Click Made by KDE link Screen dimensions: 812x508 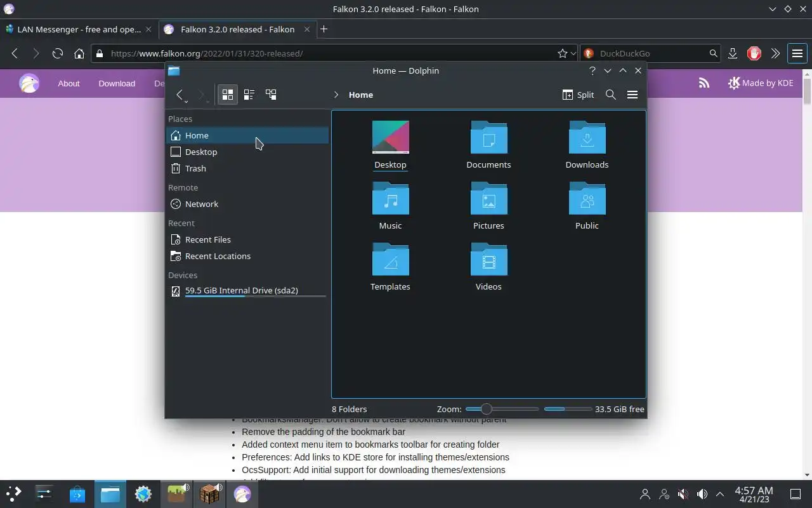point(761,83)
